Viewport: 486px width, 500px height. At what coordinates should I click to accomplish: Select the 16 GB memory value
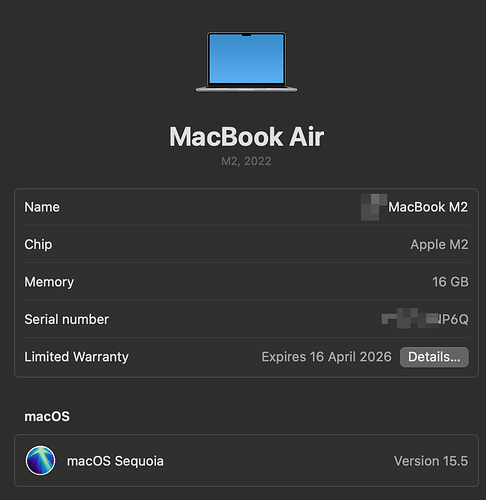pos(450,282)
